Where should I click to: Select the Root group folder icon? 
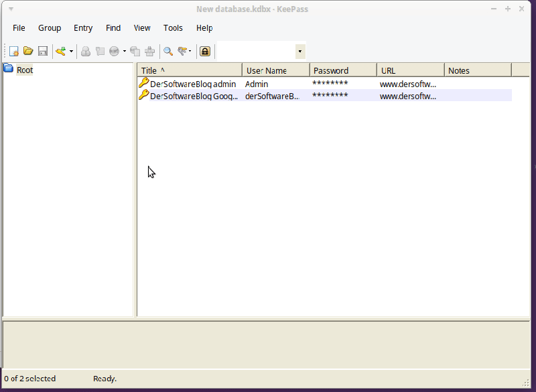pos(8,68)
